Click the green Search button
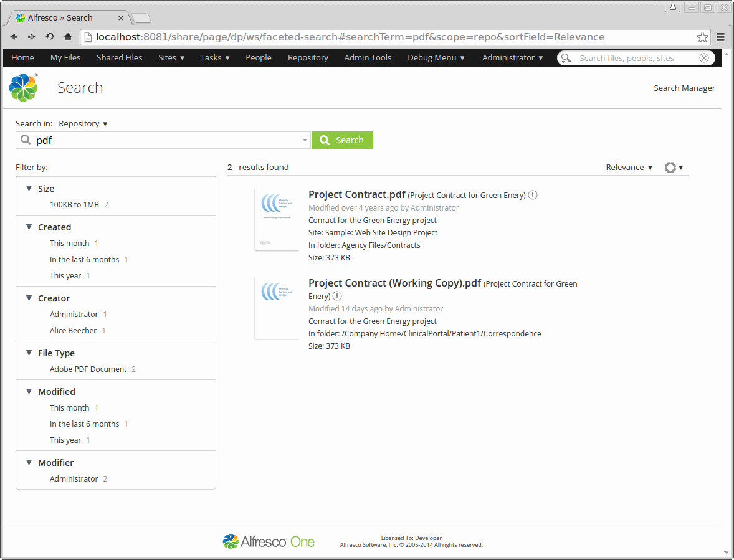This screenshot has height=560, width=734. 342,140
